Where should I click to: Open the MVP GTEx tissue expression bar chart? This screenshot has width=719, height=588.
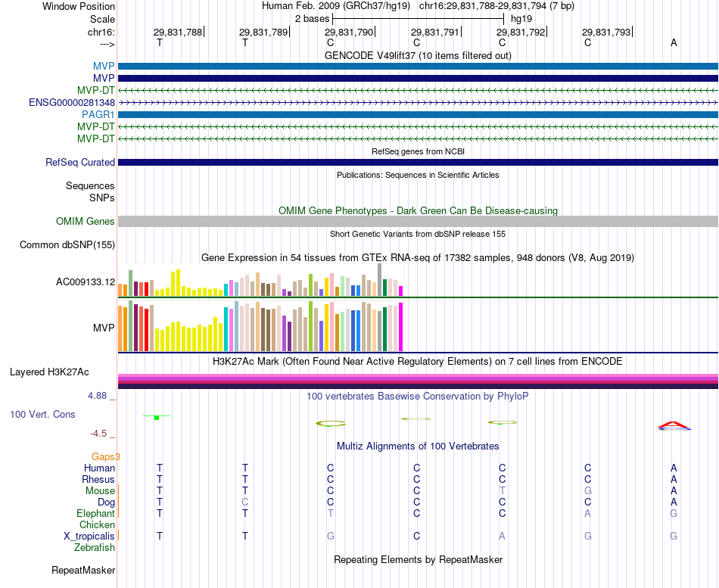click(x=260, y=325)
